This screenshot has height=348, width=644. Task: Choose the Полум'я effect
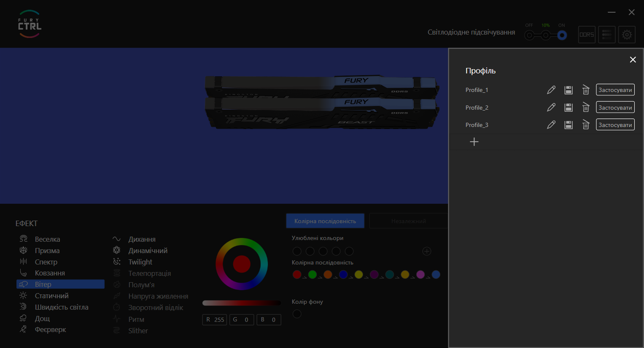click(141, 285)
